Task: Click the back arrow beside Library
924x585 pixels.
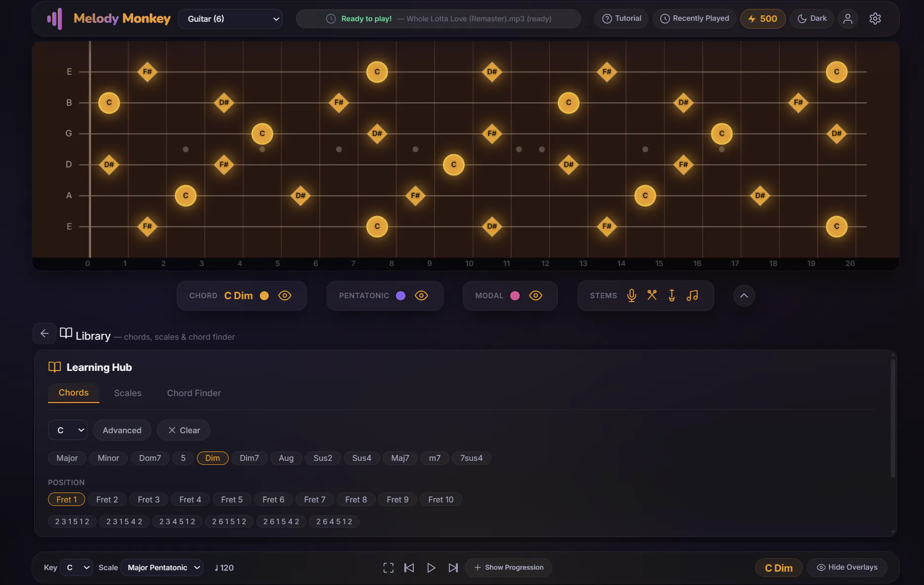Action: (45, 333)
